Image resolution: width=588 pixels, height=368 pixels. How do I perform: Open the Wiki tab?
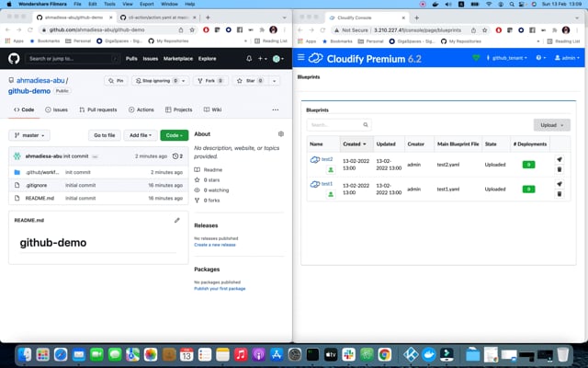pos(212,109)
